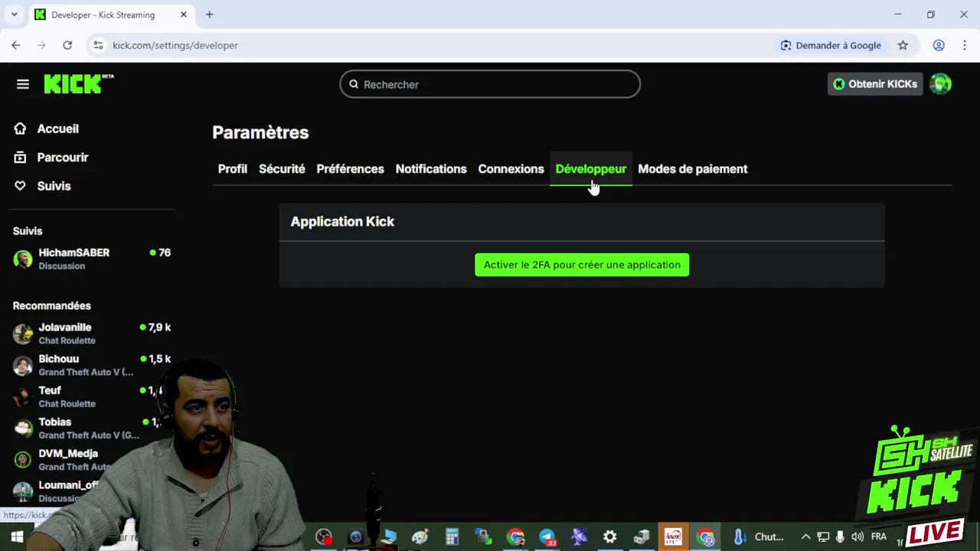This screenshot has width=980, height=551.
Task: Open the Telegram taskbar icon
Action: pos(547,537)
